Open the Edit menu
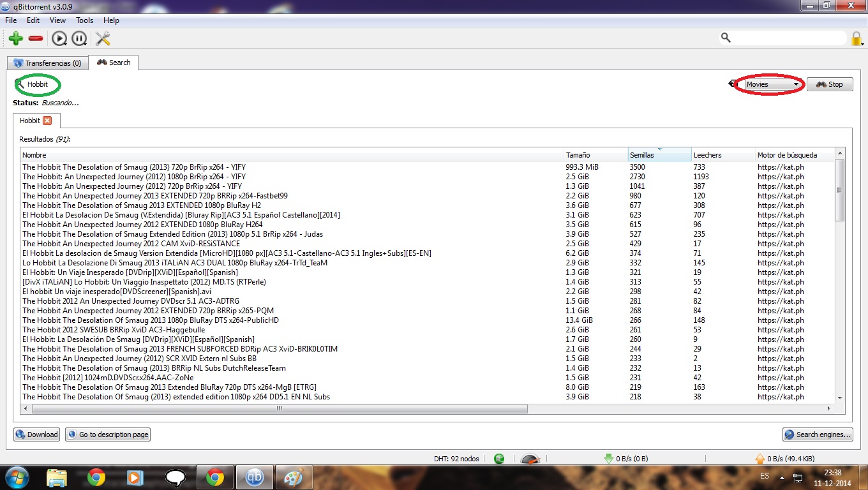The image size is (868, 490). coord(33,20)
